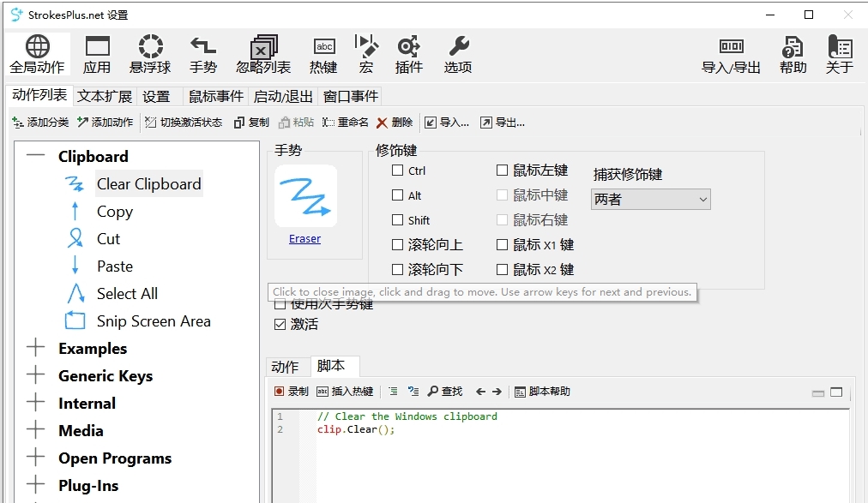Click the 宏 macro icon
The image size is (868, 503).
click(x=365, y=53)
